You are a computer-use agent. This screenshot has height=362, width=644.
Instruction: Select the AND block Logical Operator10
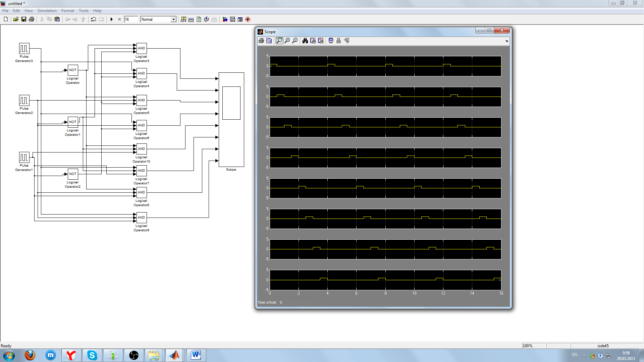pyautogui.click(x=142, y=149)
